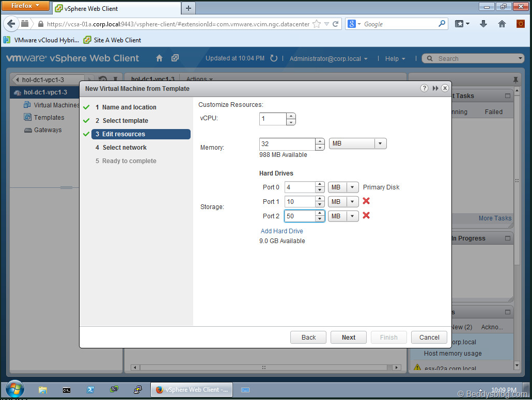Click Add Hard Drive link
532x400 pixels.
tap(281, 231)
